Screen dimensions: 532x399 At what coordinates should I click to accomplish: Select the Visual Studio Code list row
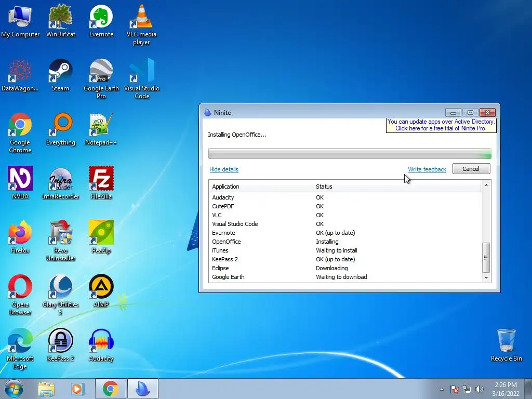(x=345, y=224)
